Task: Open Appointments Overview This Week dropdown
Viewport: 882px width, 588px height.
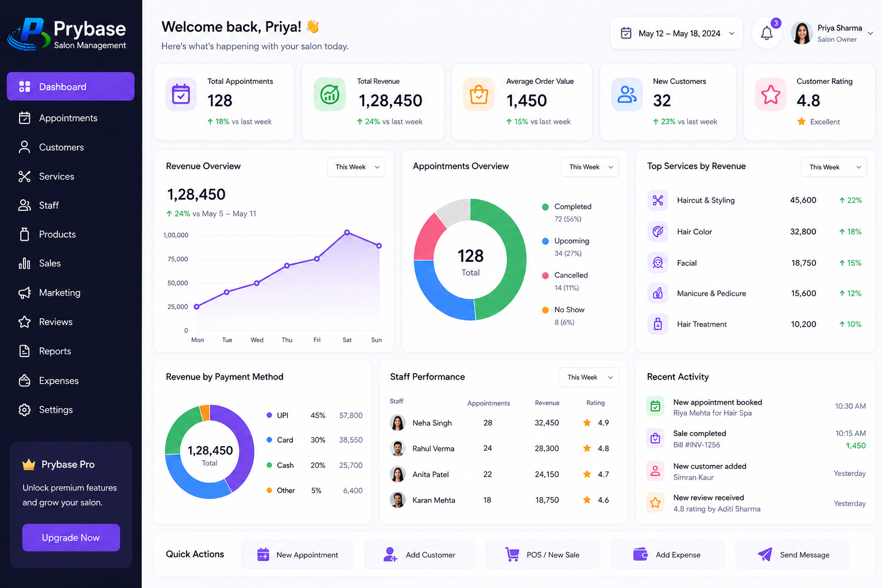Action: click(x=590, y=167)
